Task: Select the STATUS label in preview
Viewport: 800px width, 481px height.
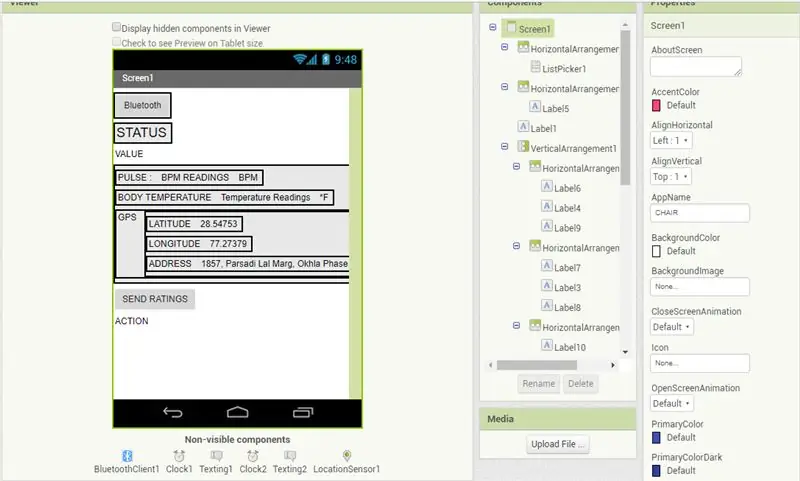Action: point(142,133)
